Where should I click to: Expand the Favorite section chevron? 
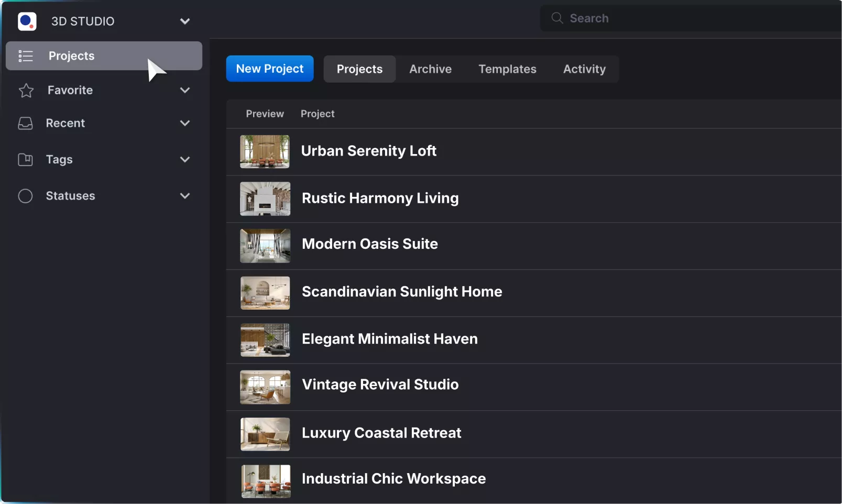[x=184, y=90]
